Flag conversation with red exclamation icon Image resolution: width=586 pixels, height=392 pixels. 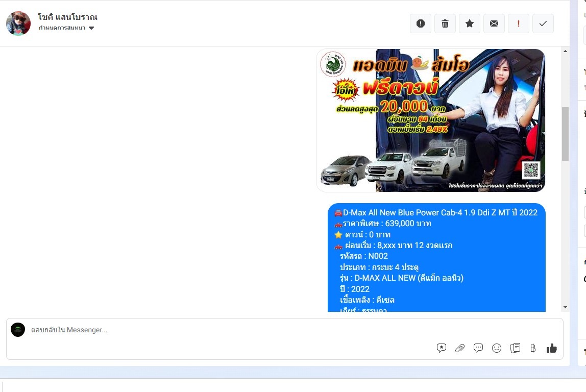click(x=518, y=23)
